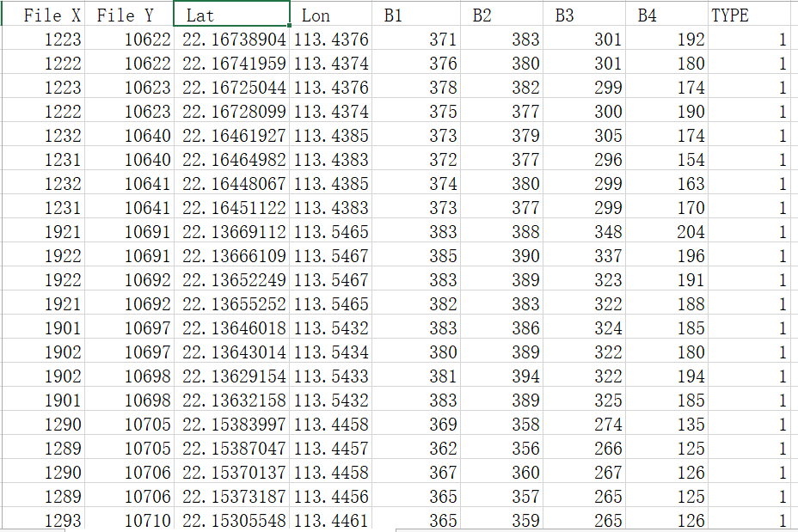The height and width of the screenshot is (532, 798).
Task: Click B4 value 135
Action: [666, 424]
